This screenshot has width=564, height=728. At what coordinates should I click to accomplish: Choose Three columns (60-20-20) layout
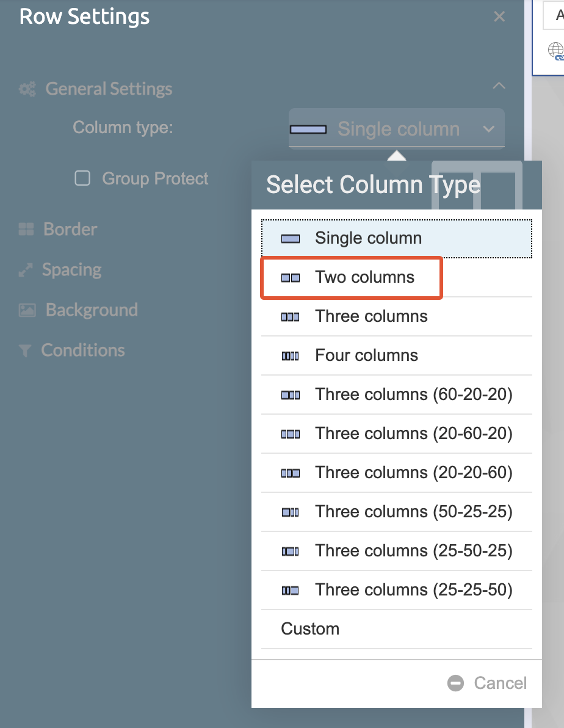coord(413,395)
